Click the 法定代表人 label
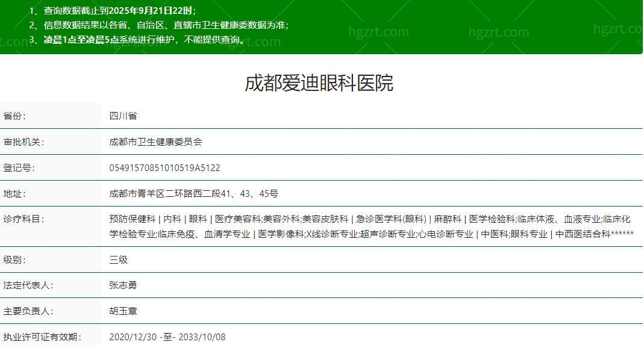Viewport: 644px width, 345px height. (28, 285)
